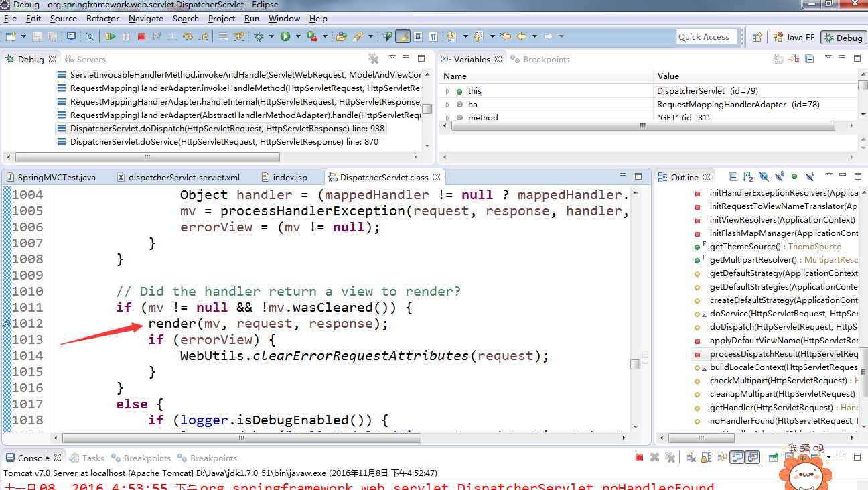The image size is (868, 490).
Task: Click Console Terminate red square icon
Action: pos(639,458)
